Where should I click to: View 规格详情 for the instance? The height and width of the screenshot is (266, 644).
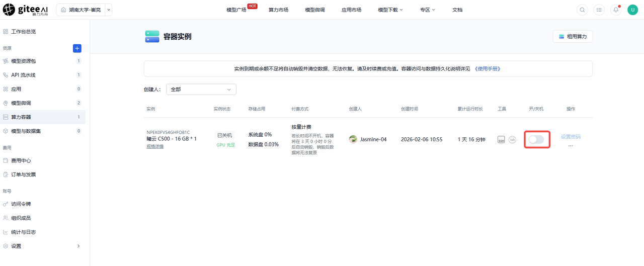pyautogui.click(x=155, y=146)
